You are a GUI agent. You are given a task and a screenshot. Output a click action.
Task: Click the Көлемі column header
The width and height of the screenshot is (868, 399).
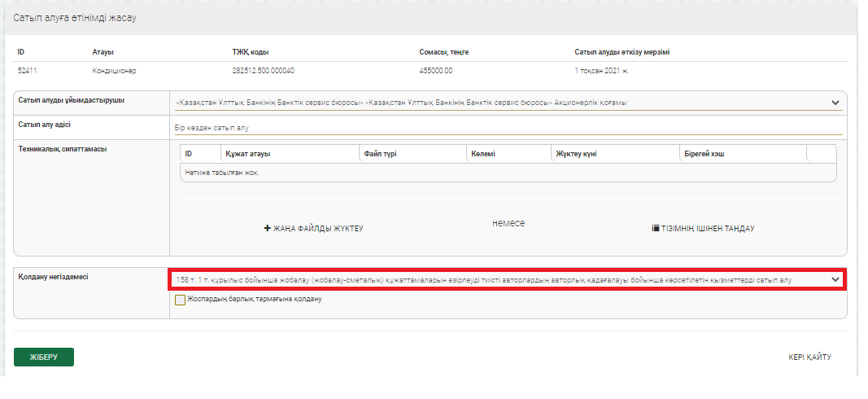(x=482, y=153)
